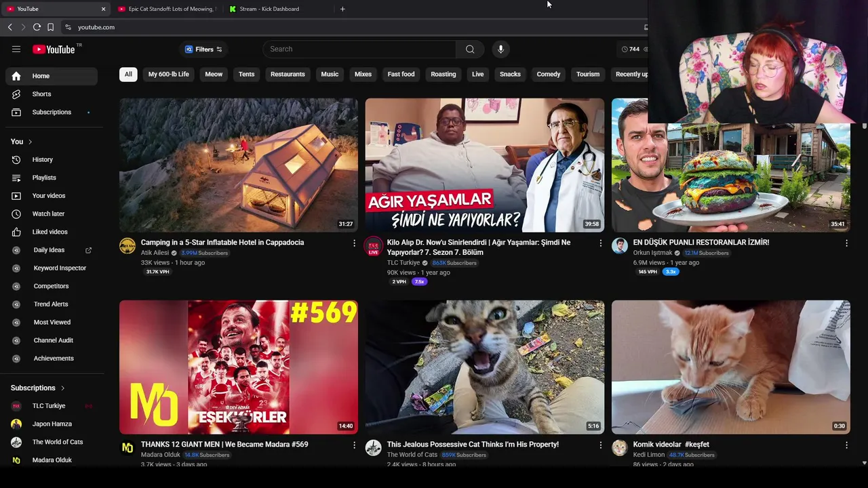This screenshot has height=488, width=868.
Task: Open options menu for Cappadocia video
Action: point(354,243)
